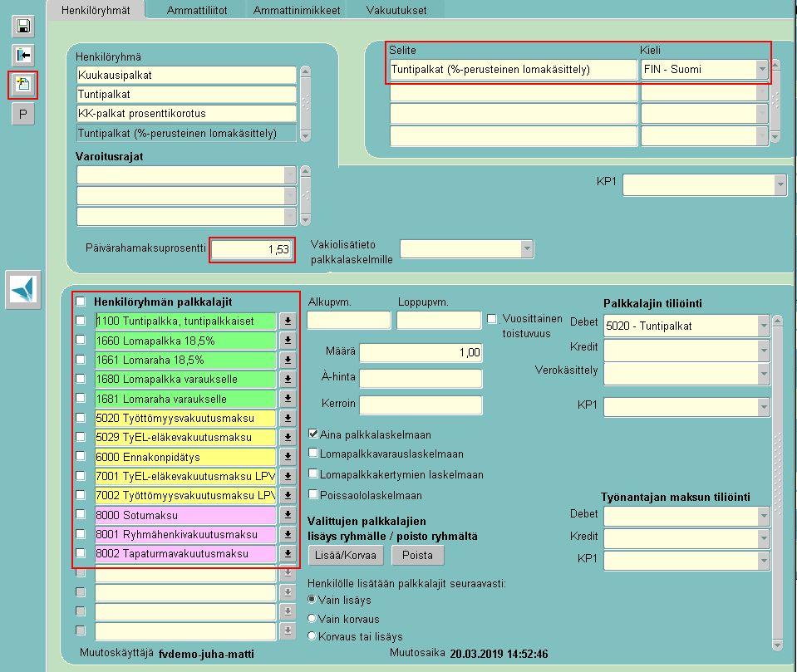Viewport: 797px width, 672px height.
Task: Select Tuntipalkat in Henkilöryhmä list
Action: [x=186, y=95]
